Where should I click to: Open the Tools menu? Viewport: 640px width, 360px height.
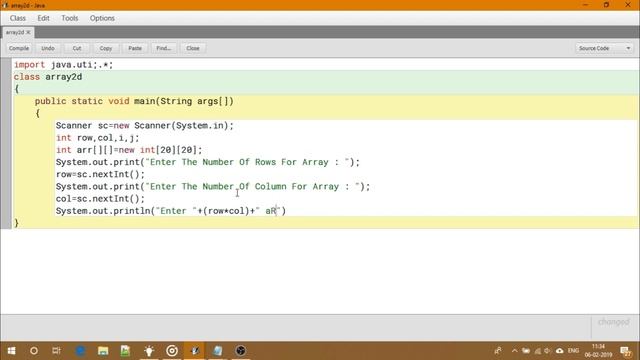coord(69,18)
